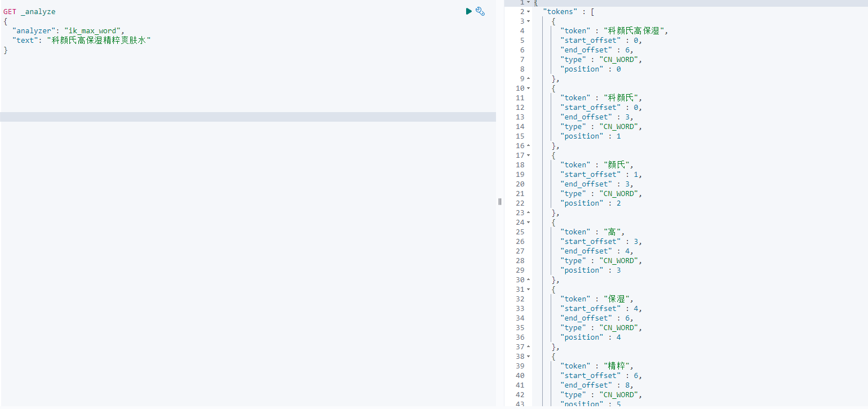The height and width of the screenshot is (409, 868).
Task: Fold the "tokens" array on line 2
Action: pyautogui.click(x=528, y=12)
